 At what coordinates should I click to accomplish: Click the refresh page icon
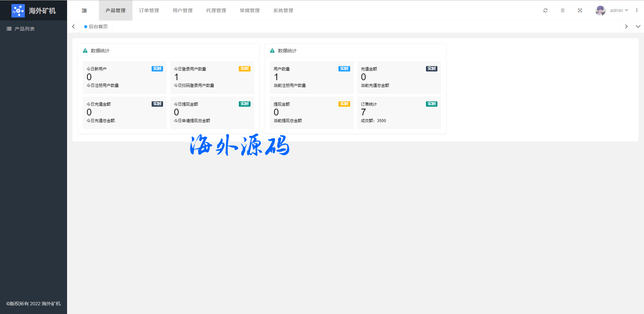(545, 11)
